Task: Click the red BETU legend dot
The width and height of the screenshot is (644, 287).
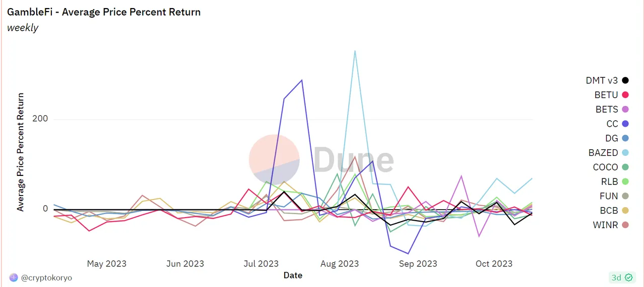Action: pyautogui.click(x=625, y=95)
